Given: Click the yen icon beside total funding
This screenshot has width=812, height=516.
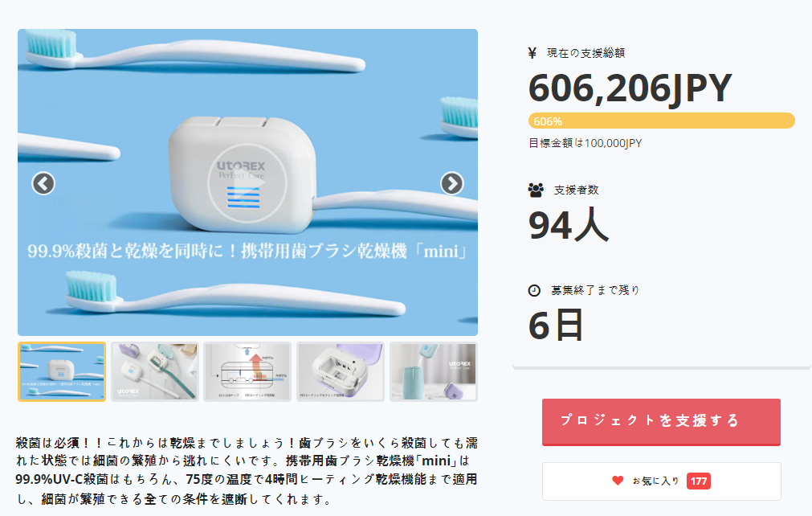Looking at the screenshot, I should tap(532, 53).
